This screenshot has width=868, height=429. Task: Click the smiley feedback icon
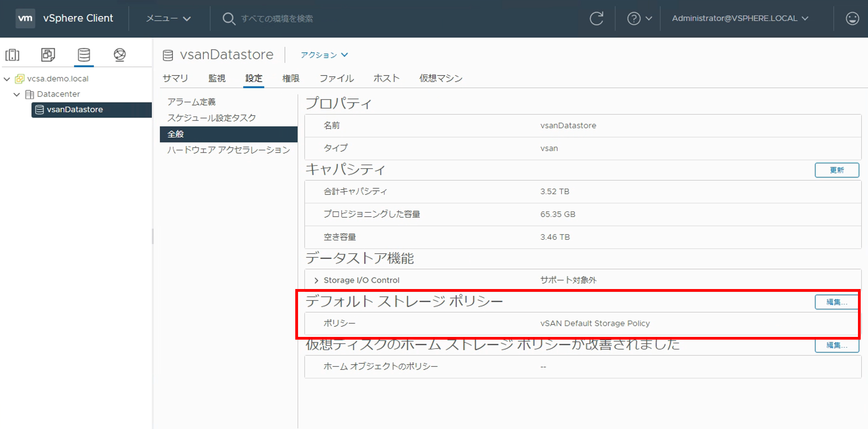pos(852,18)
